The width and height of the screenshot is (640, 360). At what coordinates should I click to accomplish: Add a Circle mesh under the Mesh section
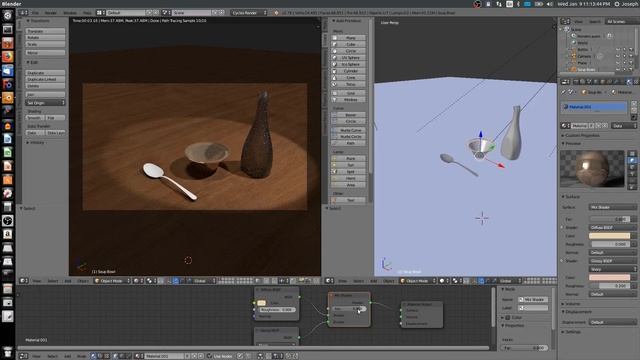click(348, 51)
